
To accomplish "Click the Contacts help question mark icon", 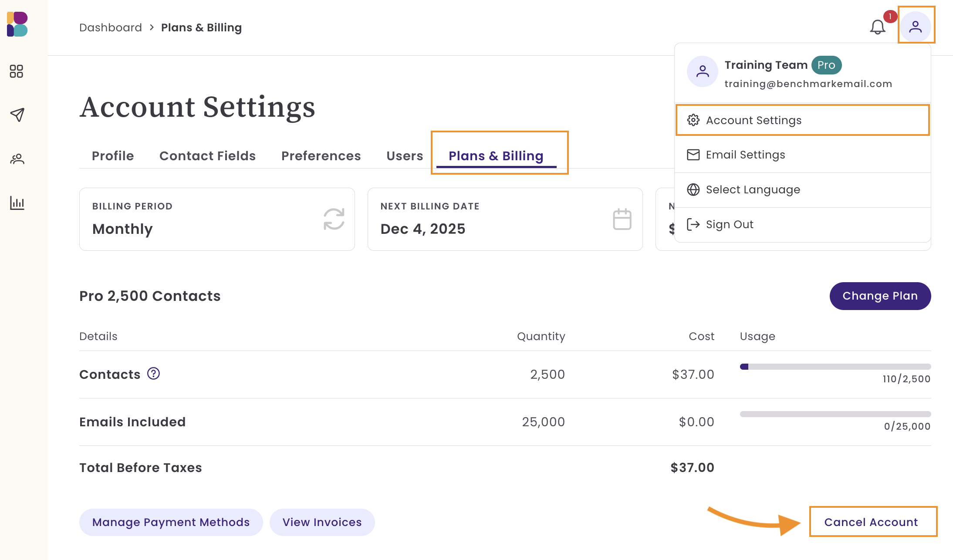I will (153, 374).
